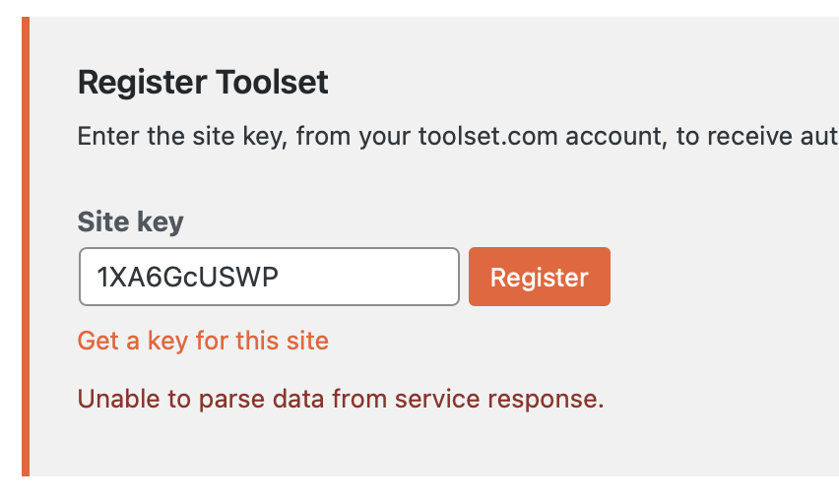Viewport: 839px width, 504px height.
Task: Click the 'Register Toolset' heading
Action: tap(203, 82)
